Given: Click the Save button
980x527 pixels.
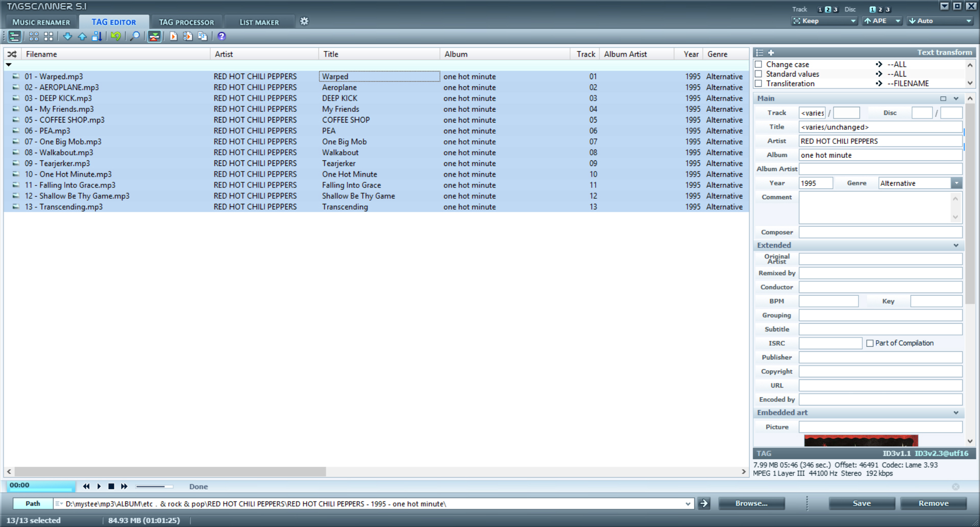Looking at the screenshot, I should click(862, 504).
